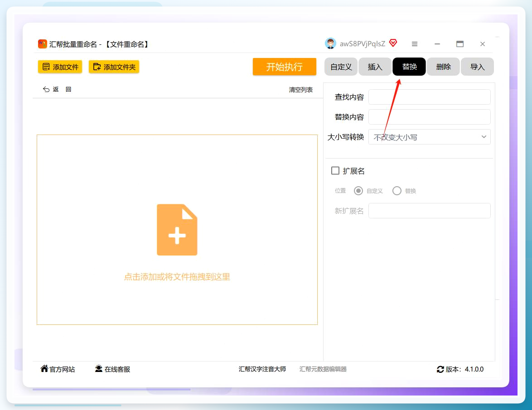Click the large add-file plus icon
The width and height of the screenshot is (532, 410).
point(177,230)
